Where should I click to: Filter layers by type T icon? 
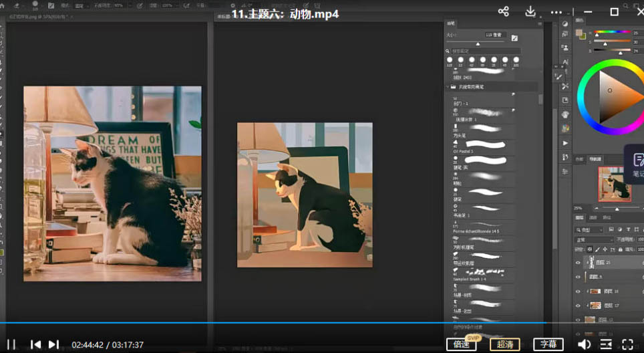629,229
